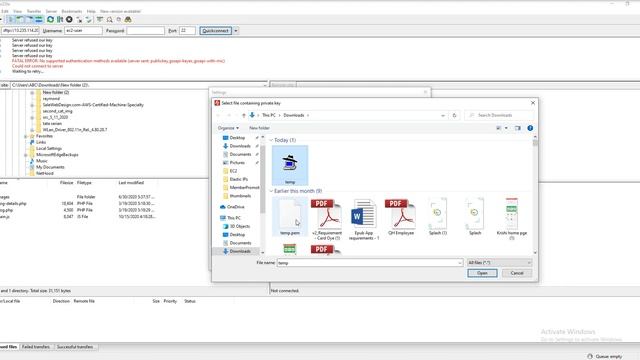
Task: Click the binoculars file search icon
Action: [x=128, y=20]
